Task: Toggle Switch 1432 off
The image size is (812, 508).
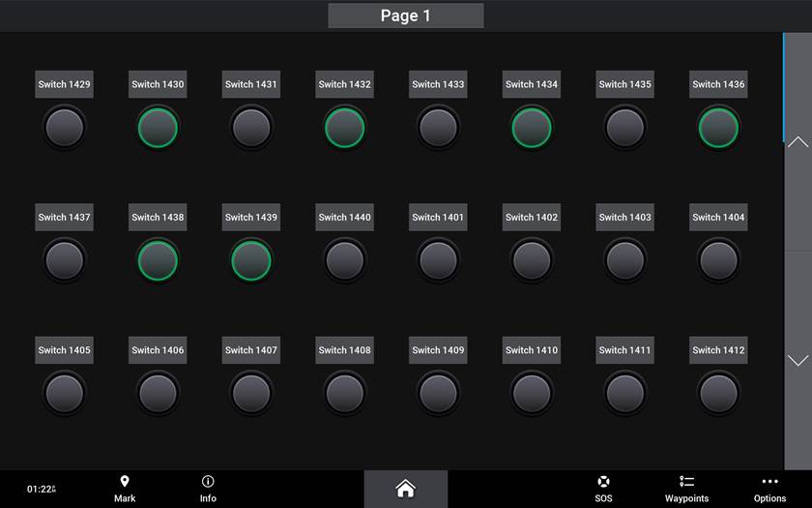Action: tap(345, 128)
